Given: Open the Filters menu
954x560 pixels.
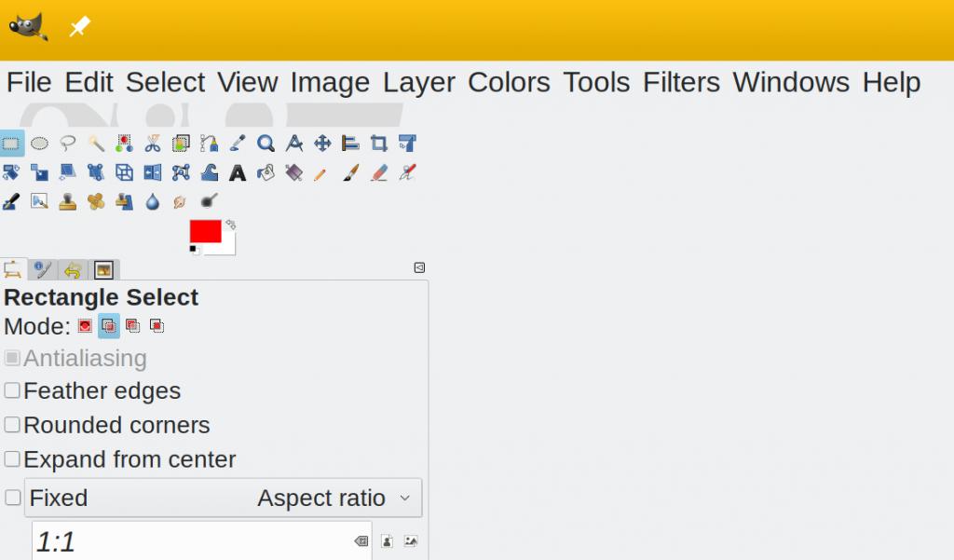Looking at the screenshot, I should [x=681, y=82].
